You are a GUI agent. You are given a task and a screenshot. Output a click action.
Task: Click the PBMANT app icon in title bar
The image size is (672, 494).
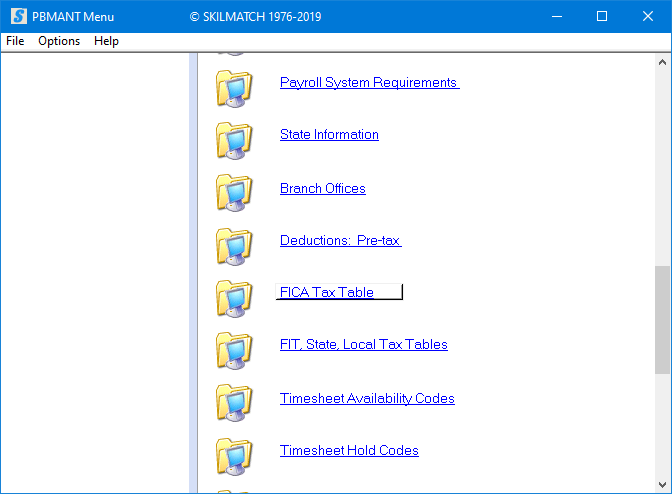tap(17, 16)
